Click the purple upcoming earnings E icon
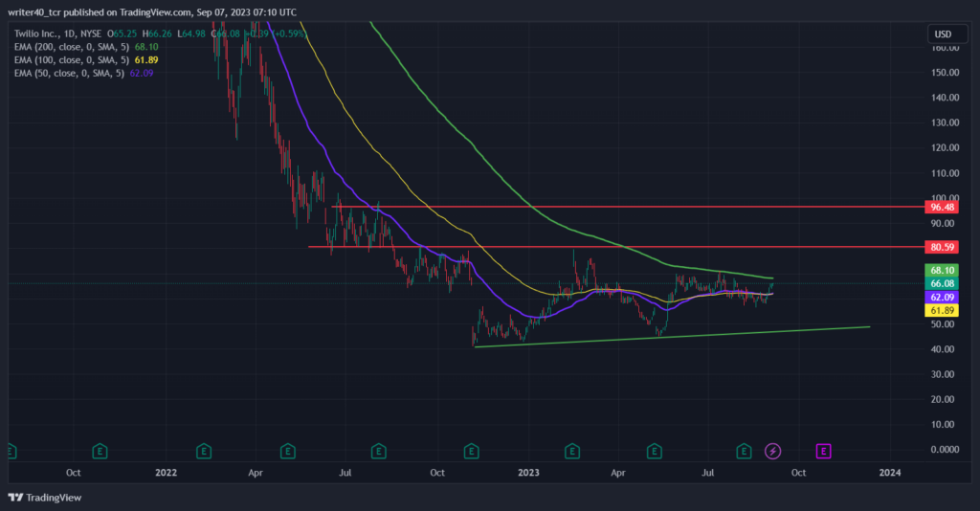The height and width of the screenshot is (511, 980). (823, 451)
